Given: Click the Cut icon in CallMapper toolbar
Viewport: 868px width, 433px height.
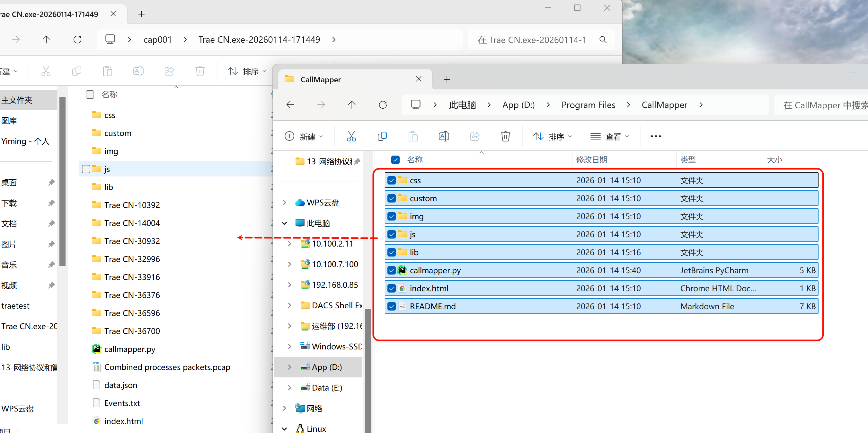Looking at the screenshot, I should (351, 136).
